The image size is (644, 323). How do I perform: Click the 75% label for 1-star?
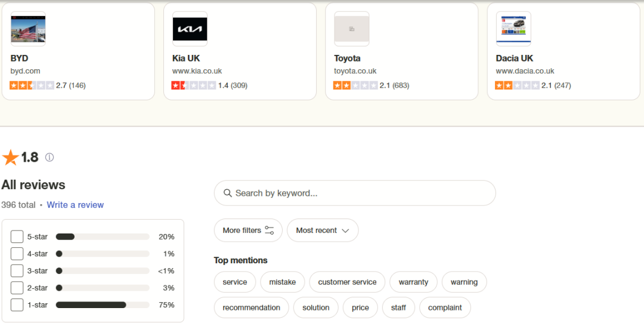pyautogui.click(x=167, y=305)
